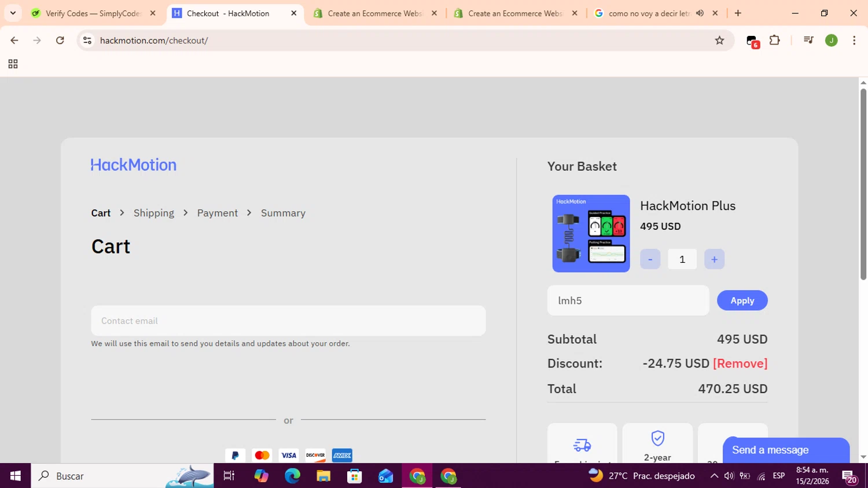The image size is (868, 488).
Task: Click the Mastercard payment icon
Action: coord(262,456)
